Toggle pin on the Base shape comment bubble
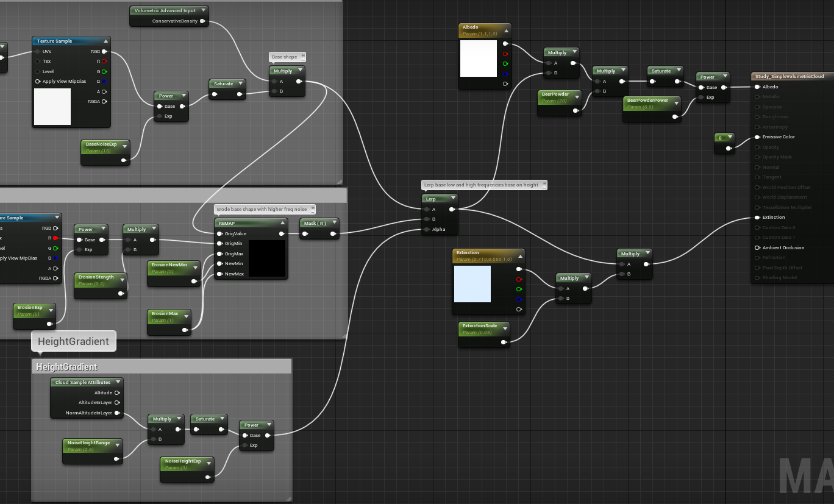Image resolution: width=834 pixels, height=504 pixels. (302, 57)
